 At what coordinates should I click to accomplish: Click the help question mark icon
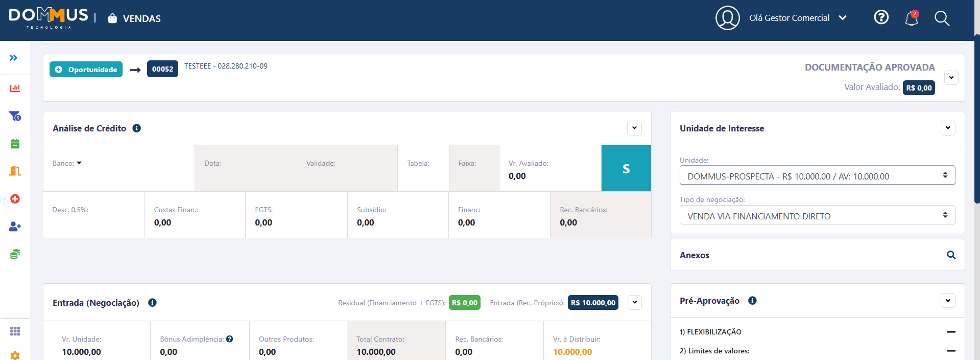tap(881, 17)
